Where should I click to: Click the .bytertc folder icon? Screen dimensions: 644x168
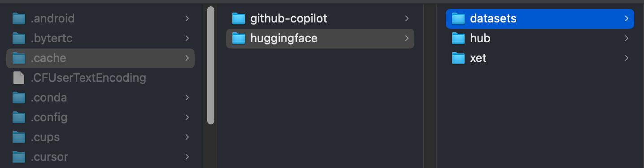coord(19,39)
